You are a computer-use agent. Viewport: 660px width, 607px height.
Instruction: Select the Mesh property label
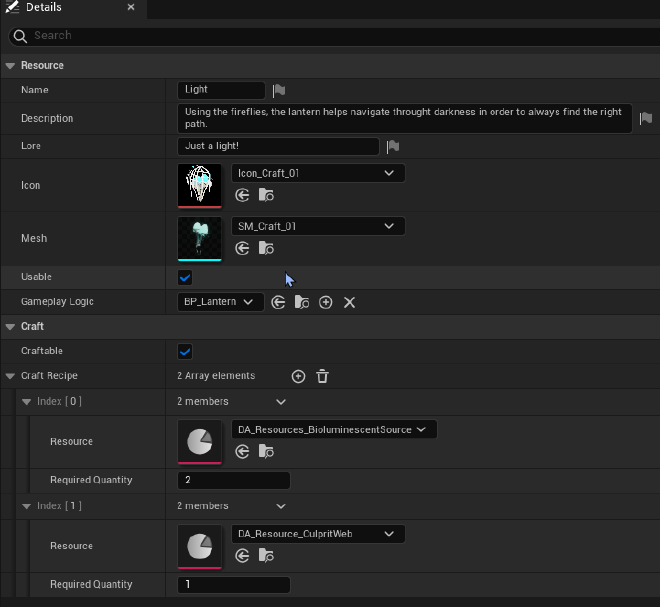coord(34,238)
